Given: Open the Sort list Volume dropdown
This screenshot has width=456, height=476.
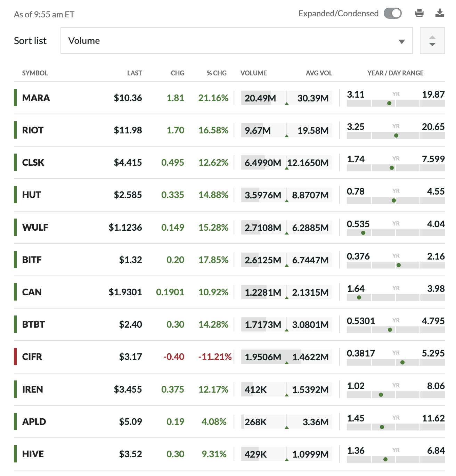Looking at the screenshot, I should tap(236, 41).
